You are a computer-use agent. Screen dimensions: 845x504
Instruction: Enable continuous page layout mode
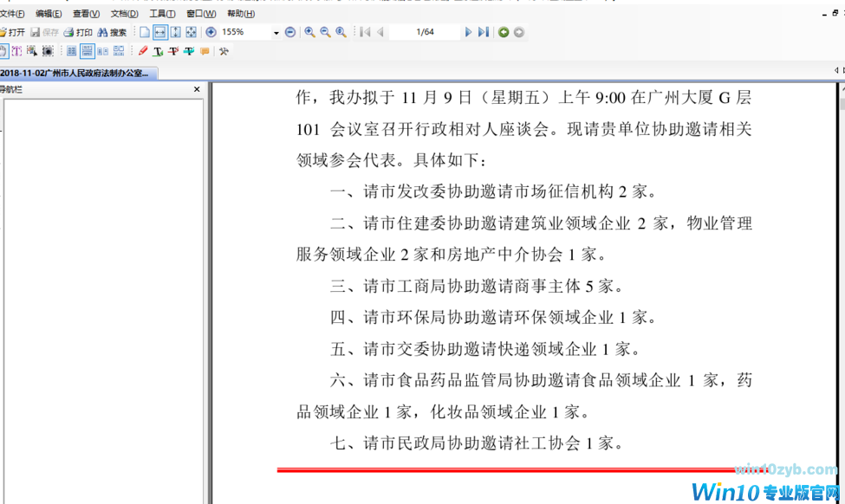[87, 50]
